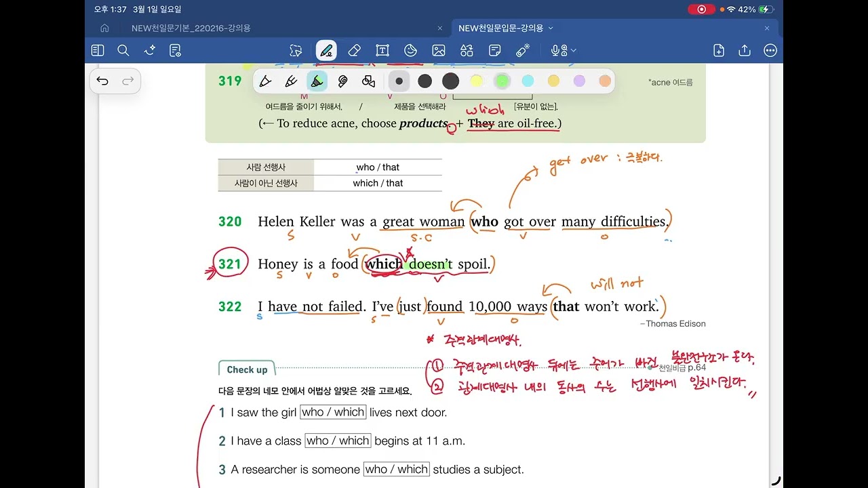The image size is (868, 488).
Task: Tap the 사람이 아닌 선행사 table header
Action: [x=266, y=183]
